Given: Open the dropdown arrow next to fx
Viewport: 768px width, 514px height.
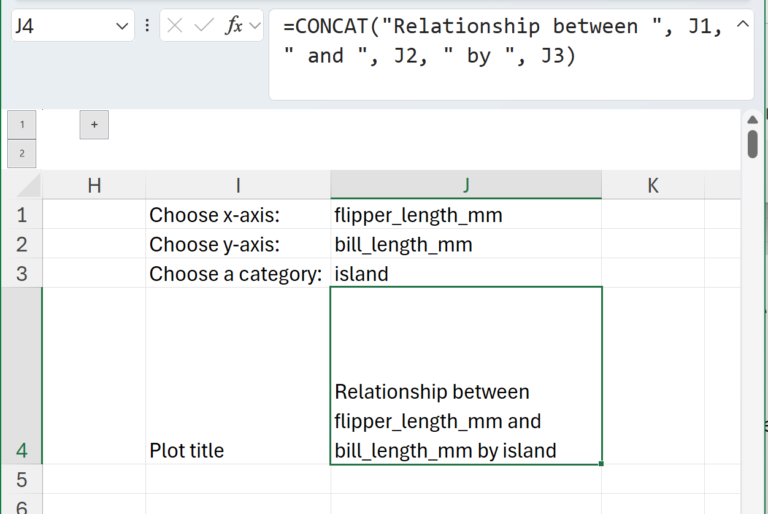Looking at the screenshot, I should (x=255, y=26).
